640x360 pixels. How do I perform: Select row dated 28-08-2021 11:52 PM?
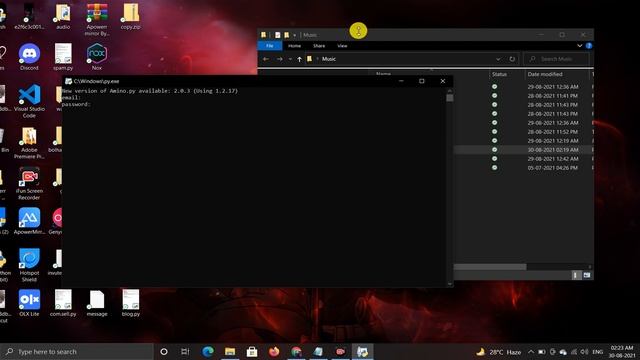point(524,132)
